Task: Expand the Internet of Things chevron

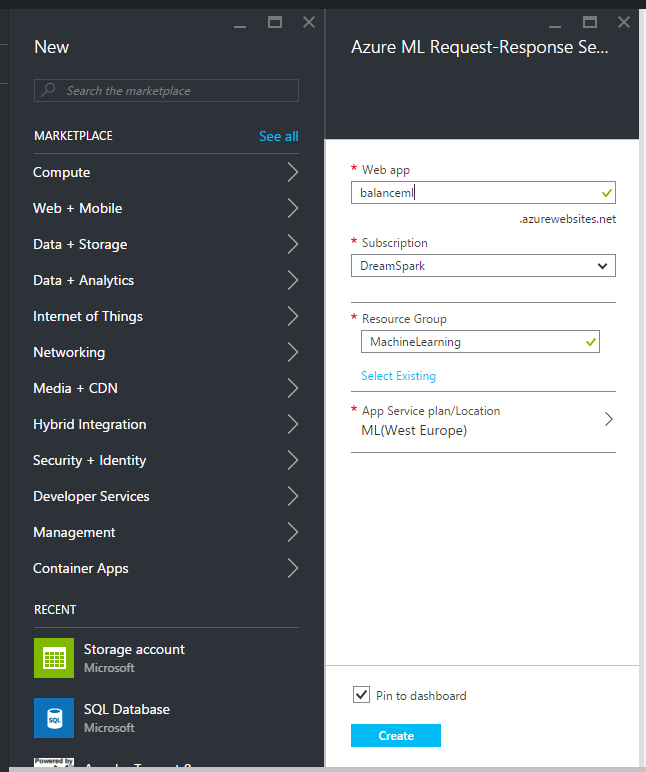Action: (292, 316)
